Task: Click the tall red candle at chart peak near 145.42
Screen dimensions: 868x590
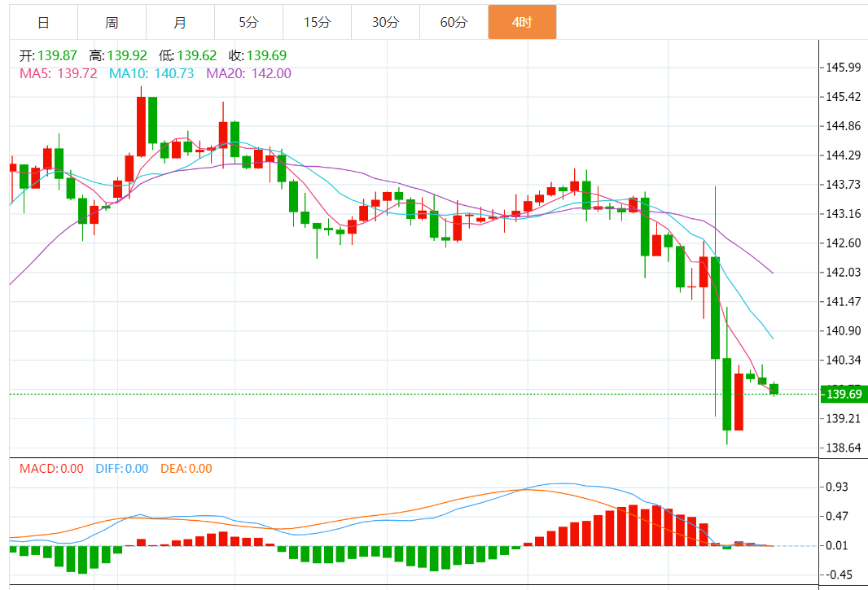Action: 141,126
